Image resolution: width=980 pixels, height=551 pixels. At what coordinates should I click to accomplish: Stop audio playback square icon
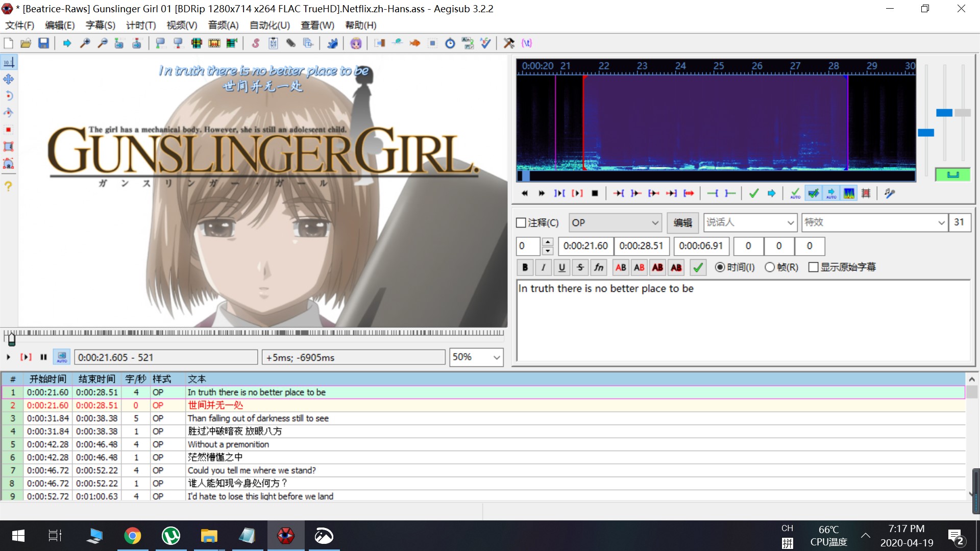(x=595, y=193)
